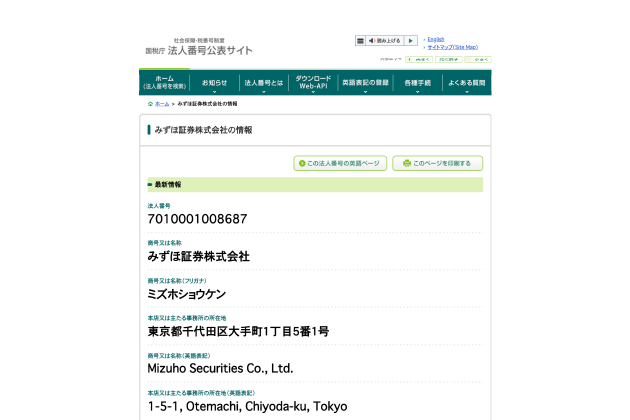Click the 最新情報 section header

coord(315,184)
